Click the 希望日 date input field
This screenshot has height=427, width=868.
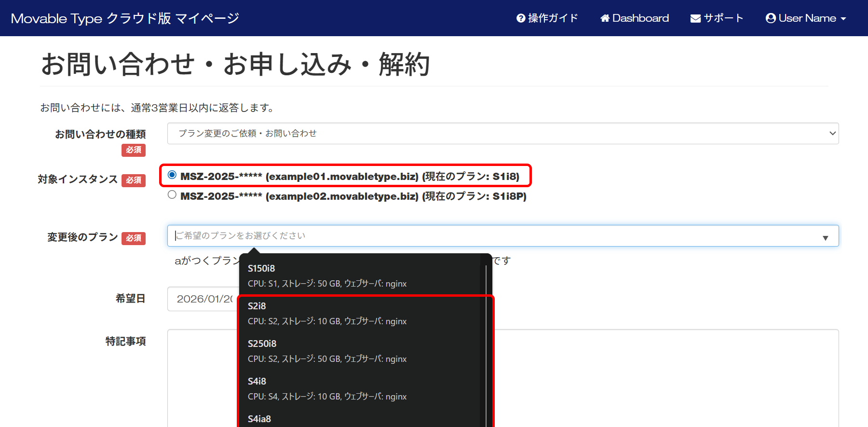[203, 299]
